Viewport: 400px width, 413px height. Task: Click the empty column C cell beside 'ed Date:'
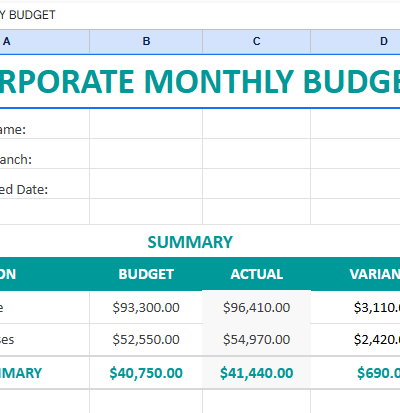coord(256,184)
